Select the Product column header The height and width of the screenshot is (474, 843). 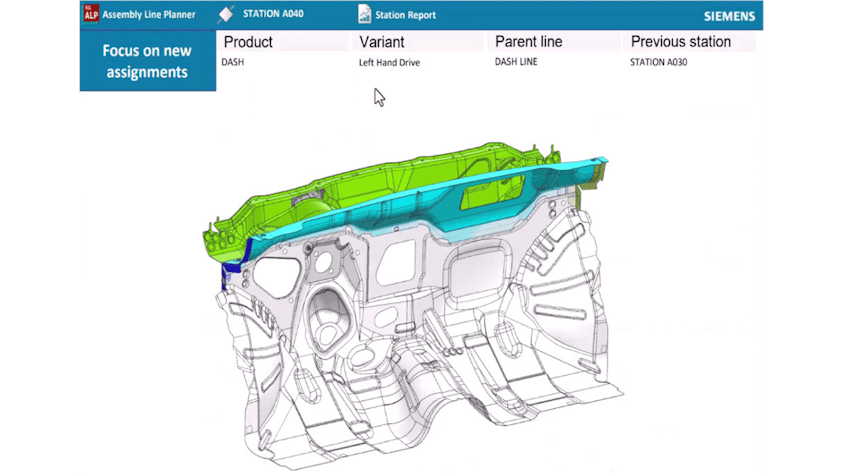[x=248, y=42]
